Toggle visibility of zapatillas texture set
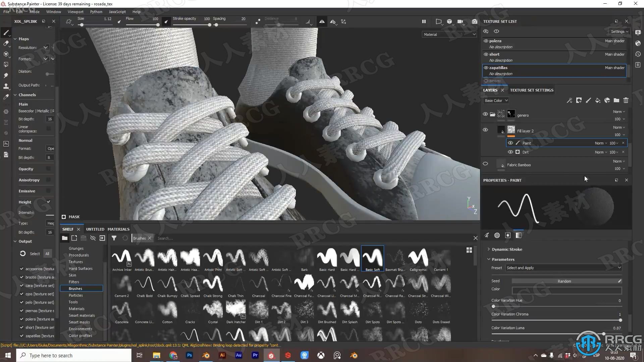The width and height of the screenshot is (644, 362). coord(486,68)
